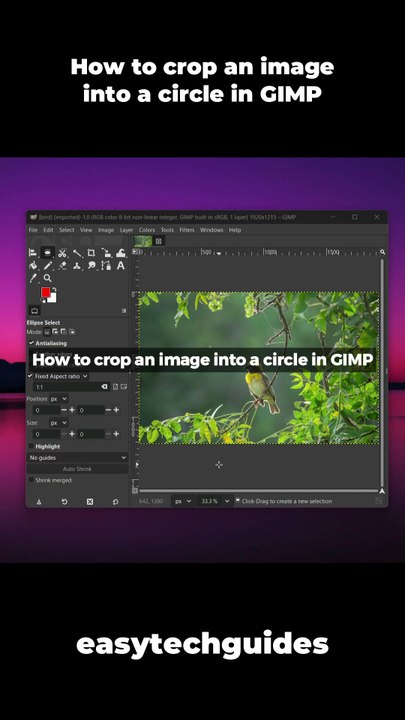
Task: Open the Tool Options tab icon
Action: [x=34, y=310]
